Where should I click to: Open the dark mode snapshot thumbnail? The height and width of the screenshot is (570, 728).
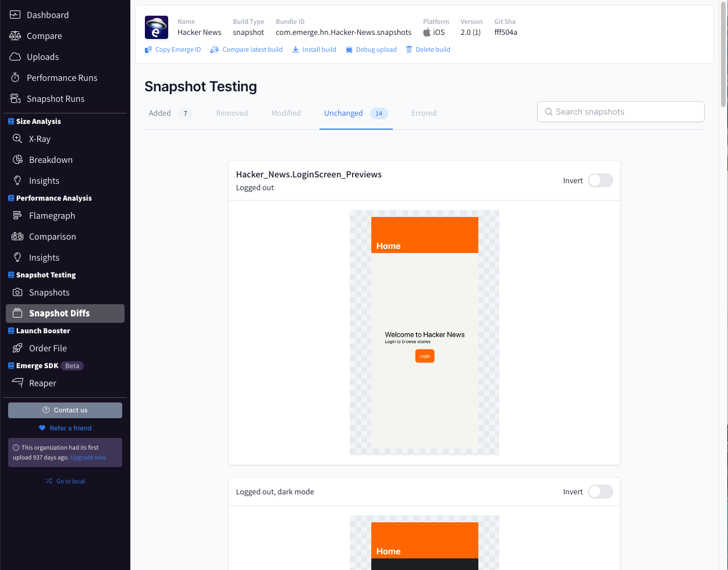(424, 543)
